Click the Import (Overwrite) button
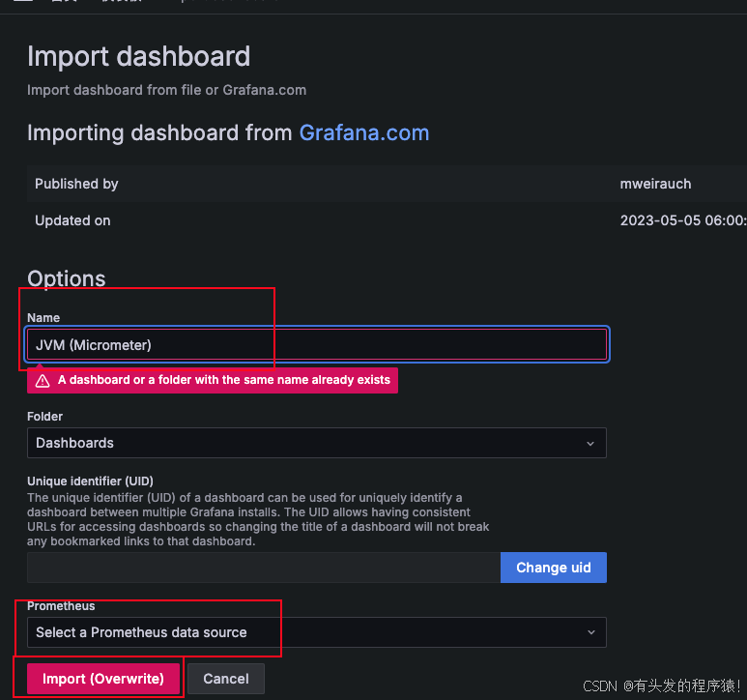 pos(103,679)
